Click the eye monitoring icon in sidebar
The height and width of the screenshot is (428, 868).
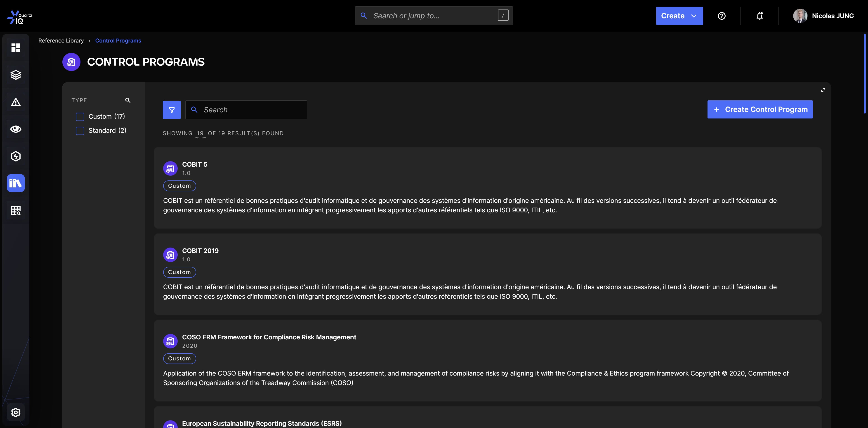(16, 129)
